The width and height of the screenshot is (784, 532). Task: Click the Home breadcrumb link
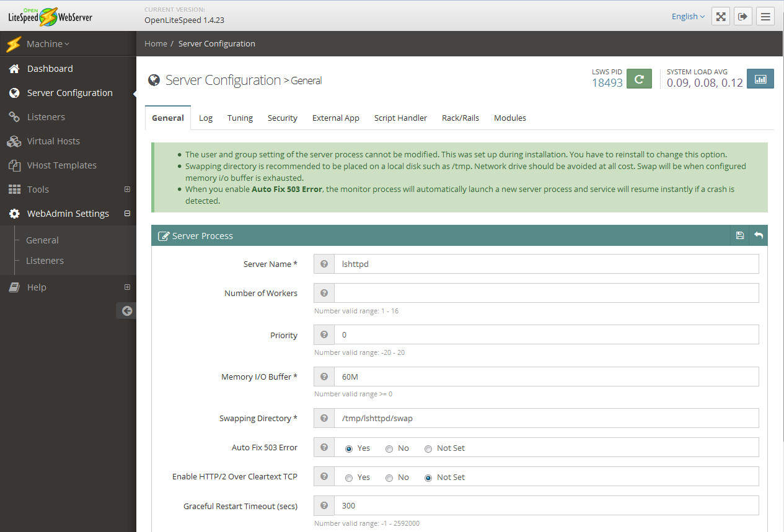156,43
